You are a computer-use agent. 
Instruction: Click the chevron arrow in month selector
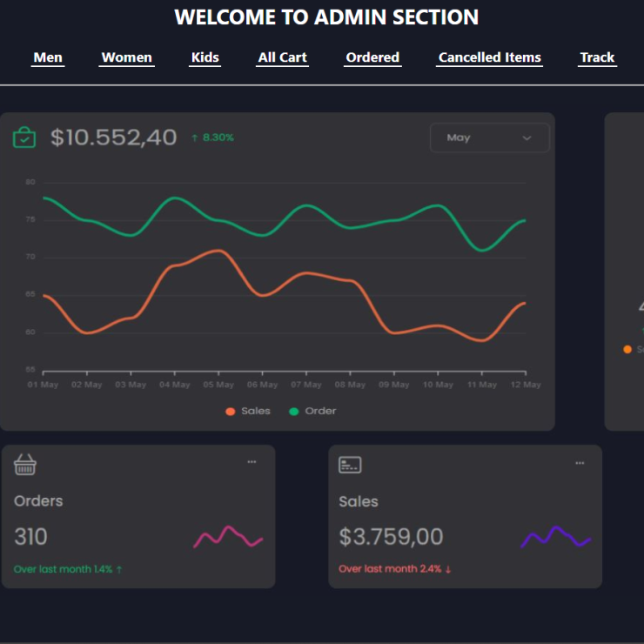(527, 138)
